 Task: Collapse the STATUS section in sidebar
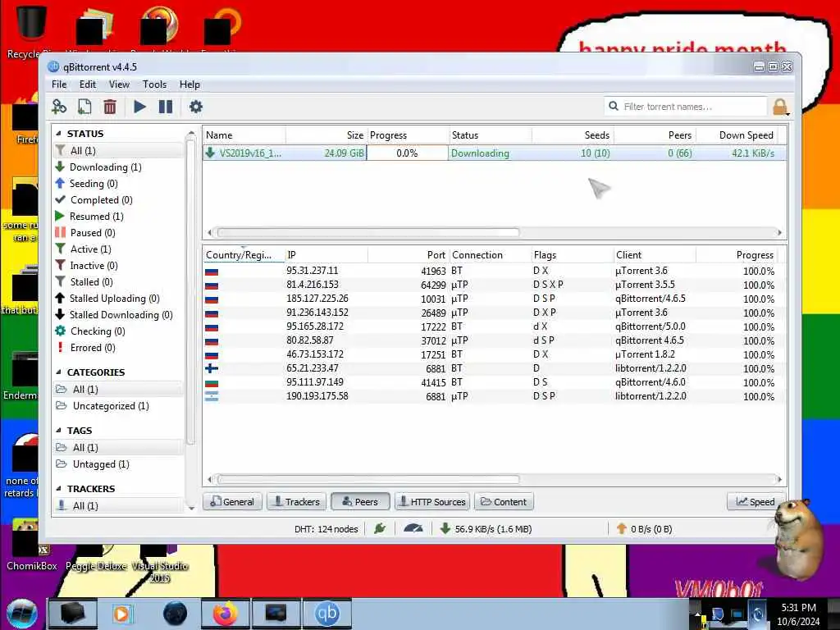tap(58, 134)
